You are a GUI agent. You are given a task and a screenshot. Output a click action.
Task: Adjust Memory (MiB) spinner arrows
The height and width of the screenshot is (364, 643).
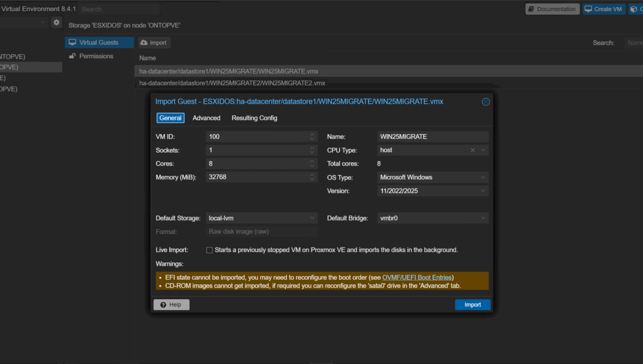312,177
